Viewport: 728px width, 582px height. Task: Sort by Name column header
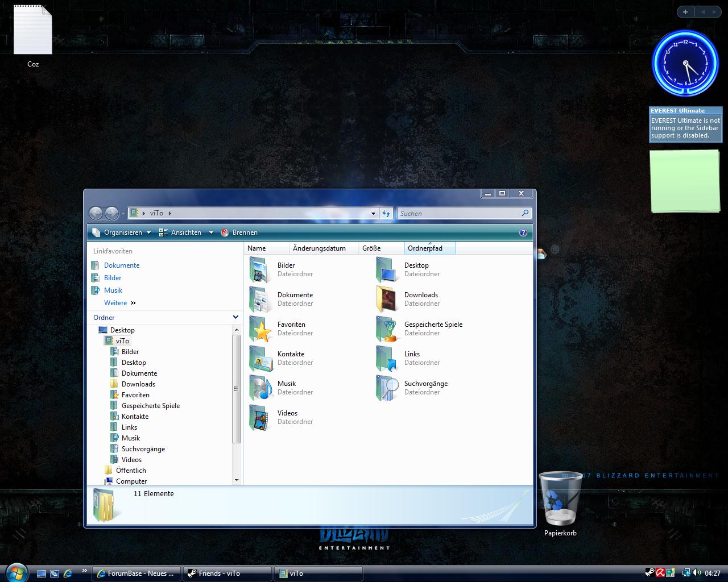(x=267, y=248)
